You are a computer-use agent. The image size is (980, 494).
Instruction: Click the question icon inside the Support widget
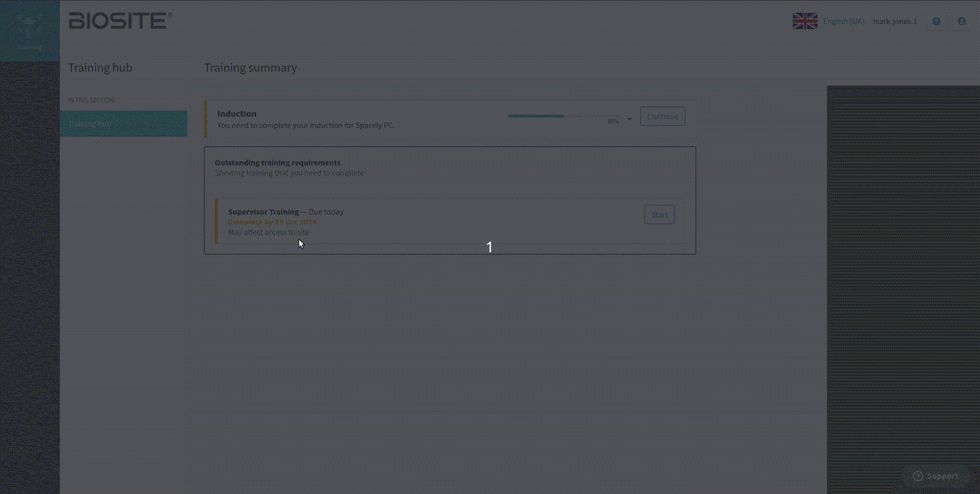pyautogui.click(x=918, y=476)
